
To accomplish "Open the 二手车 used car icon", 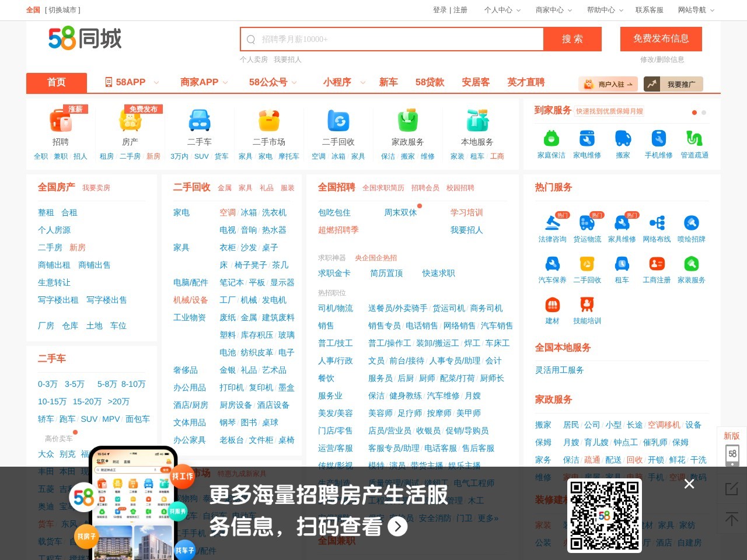I will pyautogui.click(x=200, y=120).
